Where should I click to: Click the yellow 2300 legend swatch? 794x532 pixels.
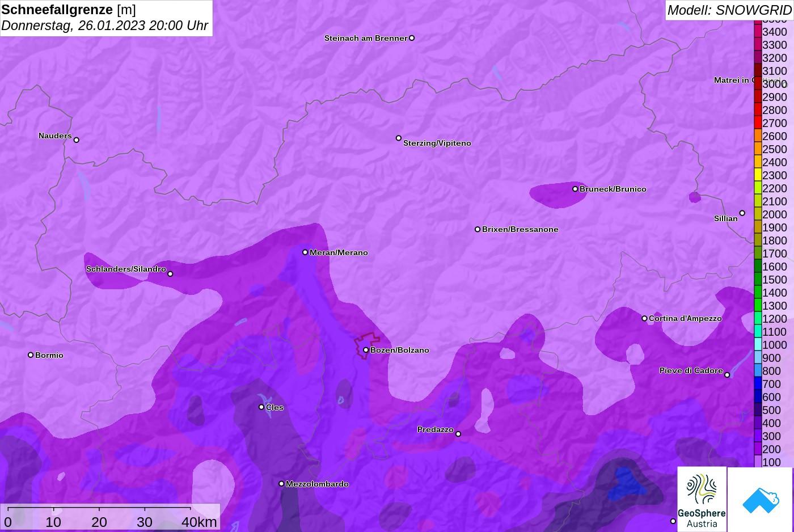click(758, 175)
